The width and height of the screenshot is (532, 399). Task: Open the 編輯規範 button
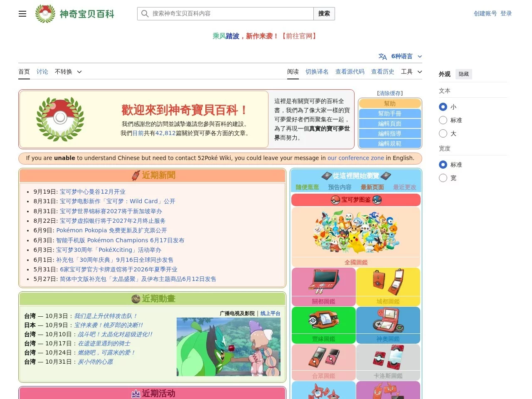(390, 143)
